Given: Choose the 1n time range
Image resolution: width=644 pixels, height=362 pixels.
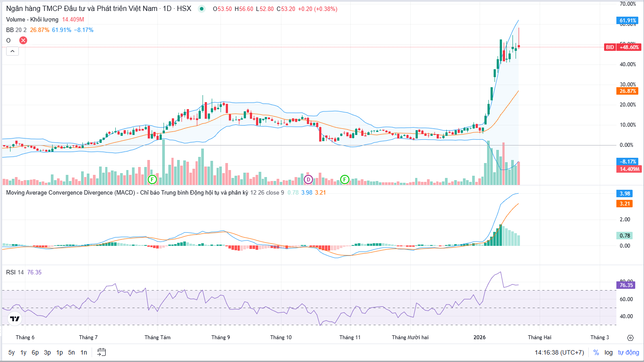Looking at the screenshot, I should (84, 352).
